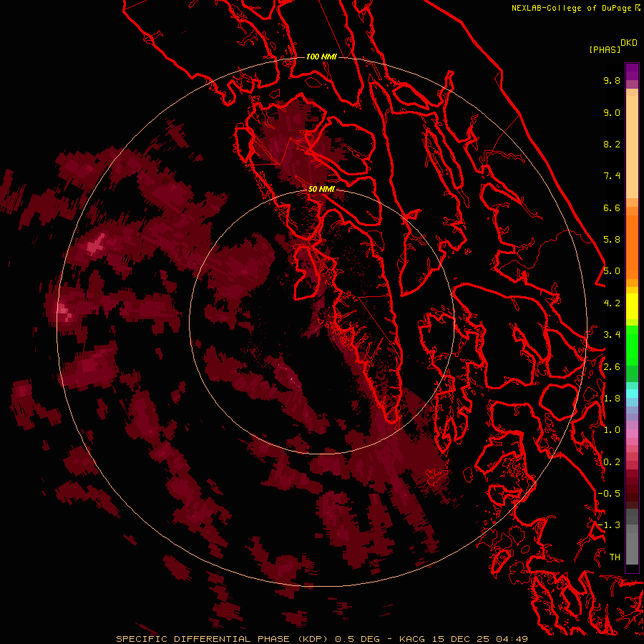644x644 pixels.
Task: Click the 8.2 scale value
Action: click(x=612, y=144)
